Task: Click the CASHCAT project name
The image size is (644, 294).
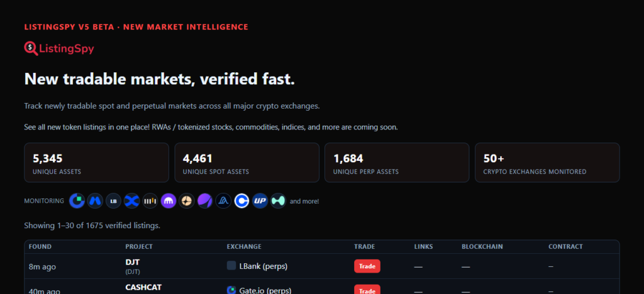Action: point(143,288)
